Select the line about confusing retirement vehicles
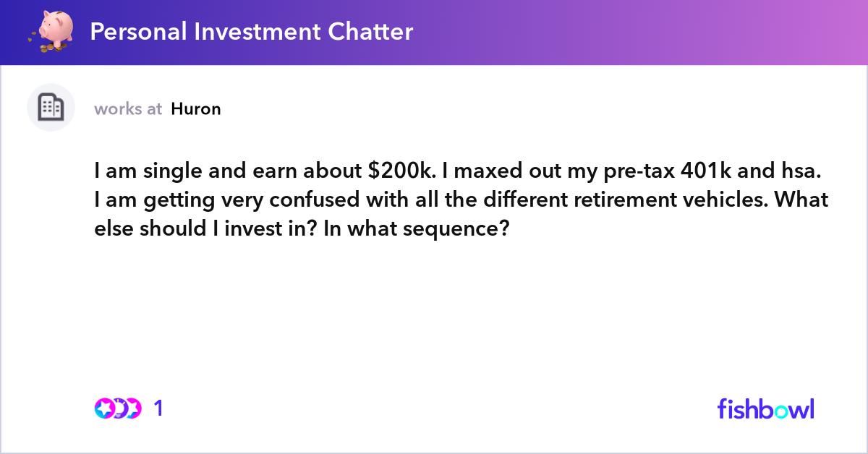The image size is (868, 454). tap(461, 200)
